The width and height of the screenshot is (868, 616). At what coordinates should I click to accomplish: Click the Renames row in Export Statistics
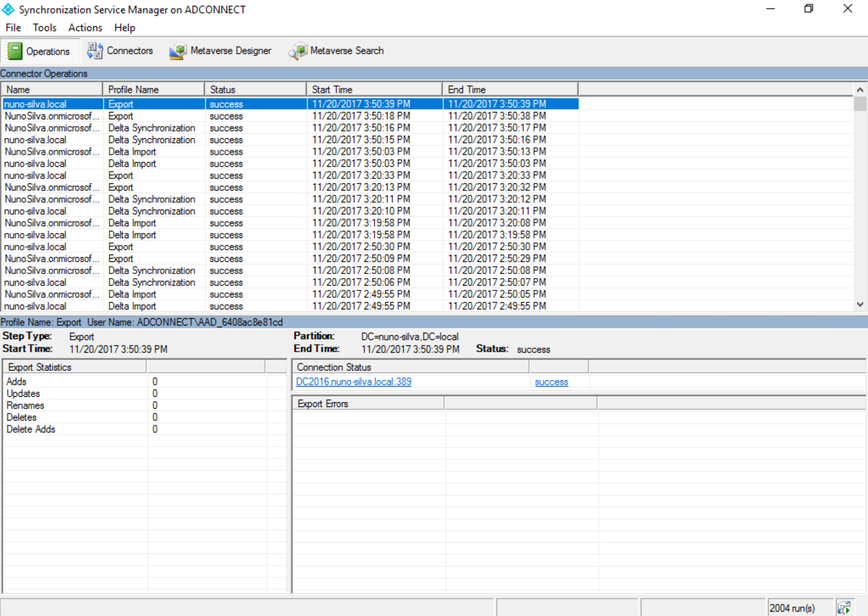coord(145,405)
